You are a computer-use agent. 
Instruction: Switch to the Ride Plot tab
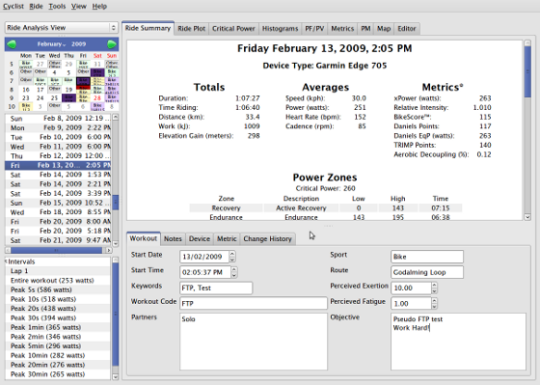coord(191,29)
